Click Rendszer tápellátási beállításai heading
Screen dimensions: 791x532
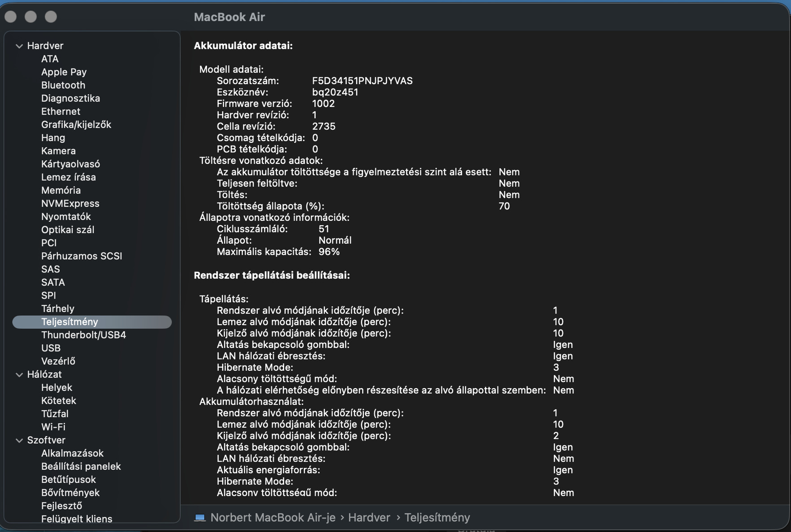[x=272, y=275]
